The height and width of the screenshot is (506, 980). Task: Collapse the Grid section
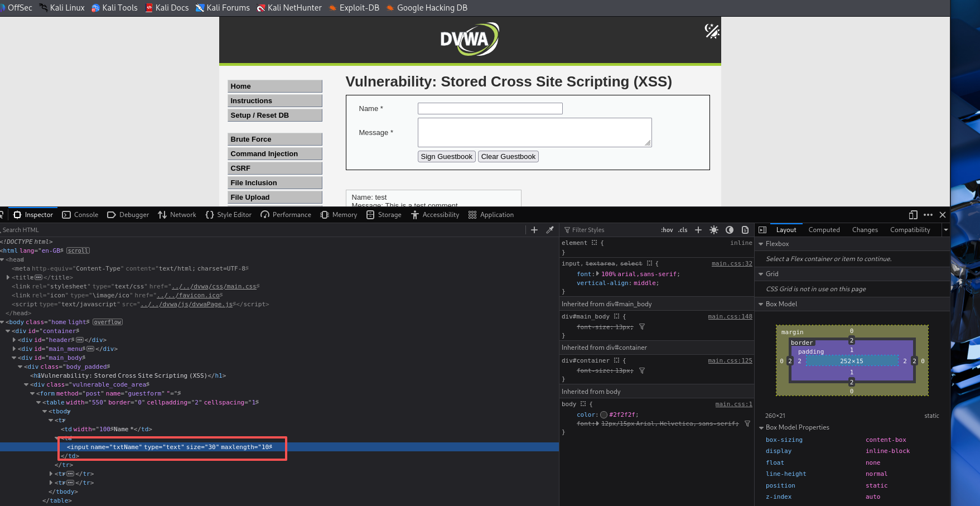761,274
